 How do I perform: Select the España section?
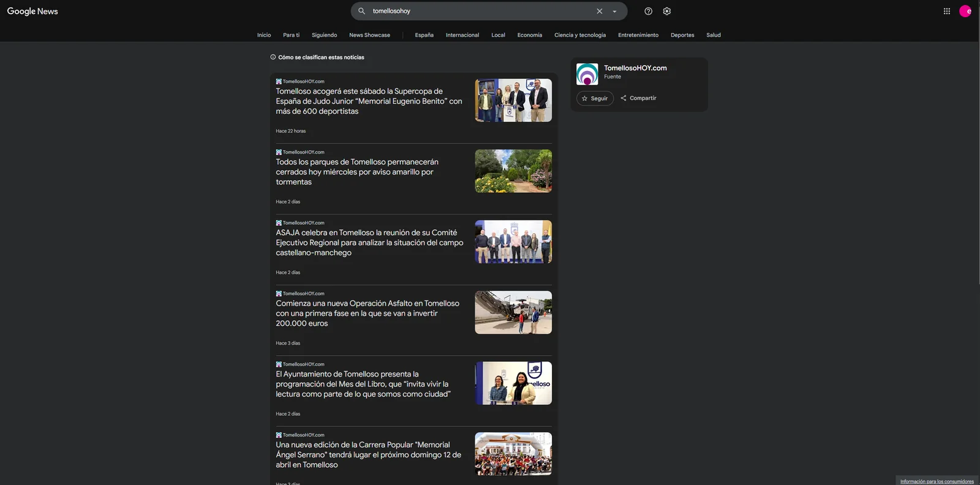point(424,35)
